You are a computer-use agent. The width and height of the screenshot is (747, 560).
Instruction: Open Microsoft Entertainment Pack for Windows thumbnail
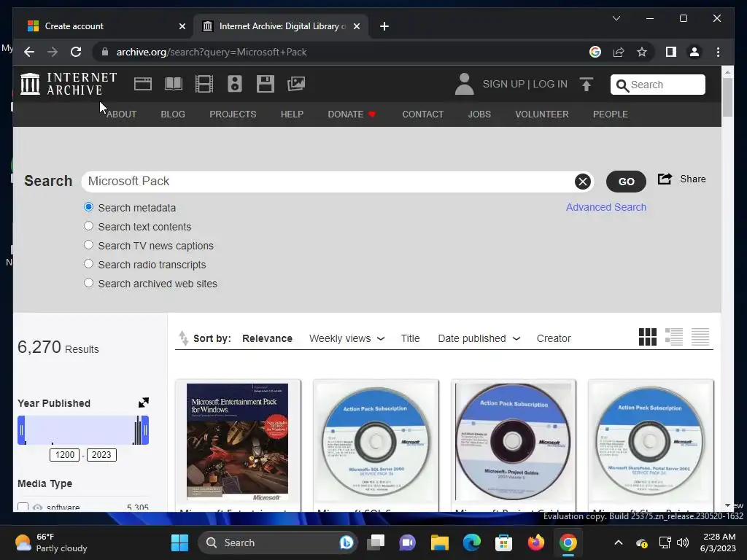click(237, 443)
